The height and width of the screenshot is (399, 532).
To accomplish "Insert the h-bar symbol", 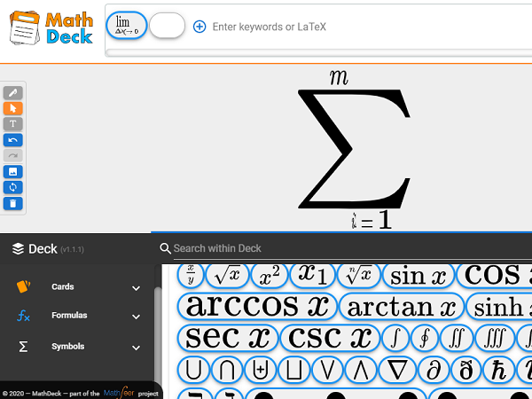I will [x=498, y=370].
